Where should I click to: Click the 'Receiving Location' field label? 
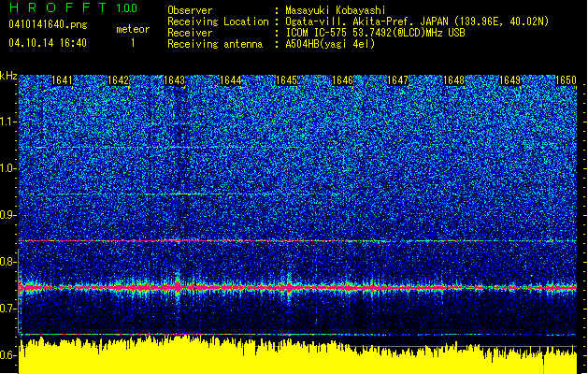(x=218, y=22)
